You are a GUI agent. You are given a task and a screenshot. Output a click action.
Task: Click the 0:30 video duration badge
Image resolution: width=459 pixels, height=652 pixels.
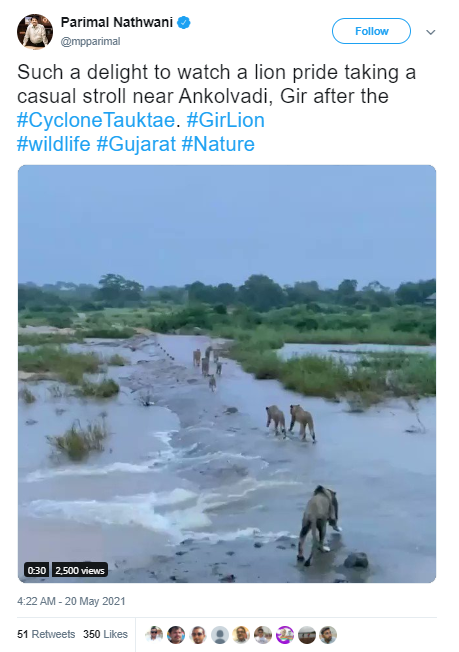tap(36, 570)
